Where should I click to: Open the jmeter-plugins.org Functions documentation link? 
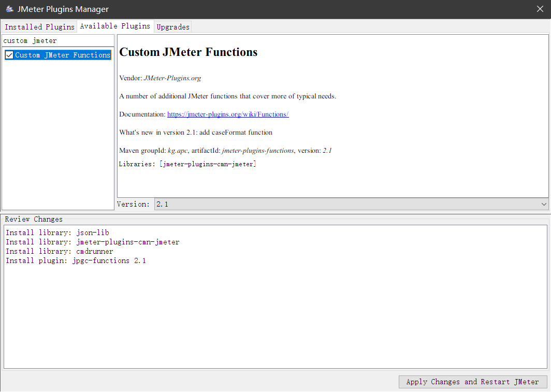pos(228,114)
